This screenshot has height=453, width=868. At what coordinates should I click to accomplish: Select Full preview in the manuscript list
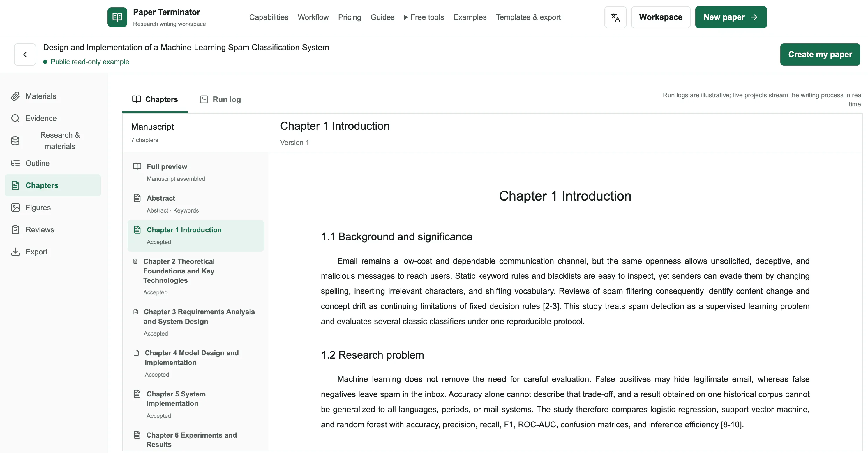coord(195,172)
